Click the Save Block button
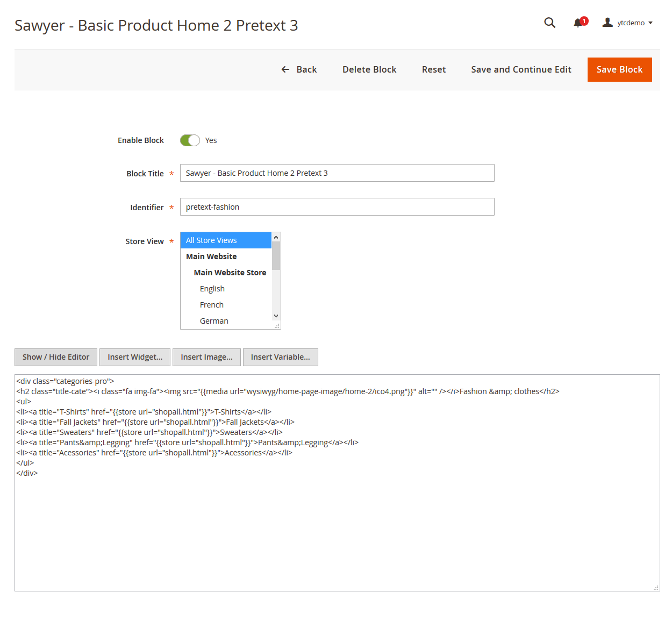Screen dimensions: 672x621 619,69
